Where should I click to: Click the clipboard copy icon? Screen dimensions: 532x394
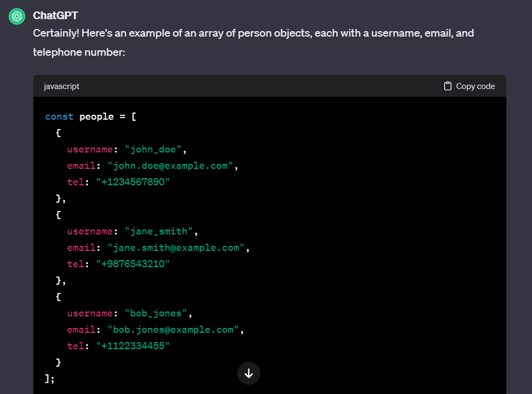pos(447,86)
